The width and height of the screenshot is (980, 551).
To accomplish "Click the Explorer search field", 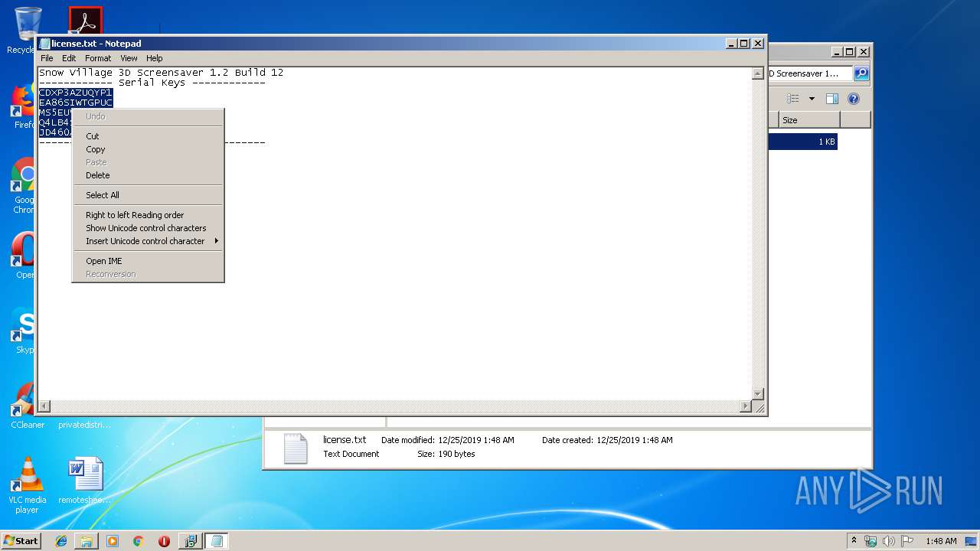I will tap(810, 73).
